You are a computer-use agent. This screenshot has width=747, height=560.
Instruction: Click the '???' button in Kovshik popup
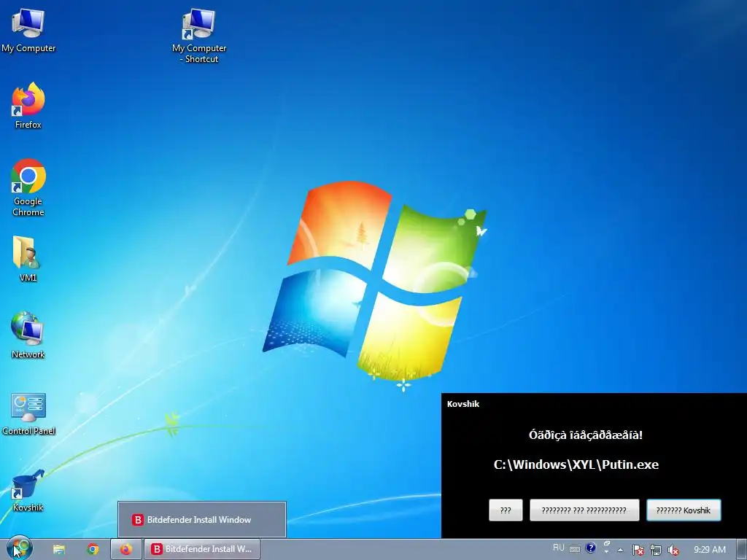point(506,510)
